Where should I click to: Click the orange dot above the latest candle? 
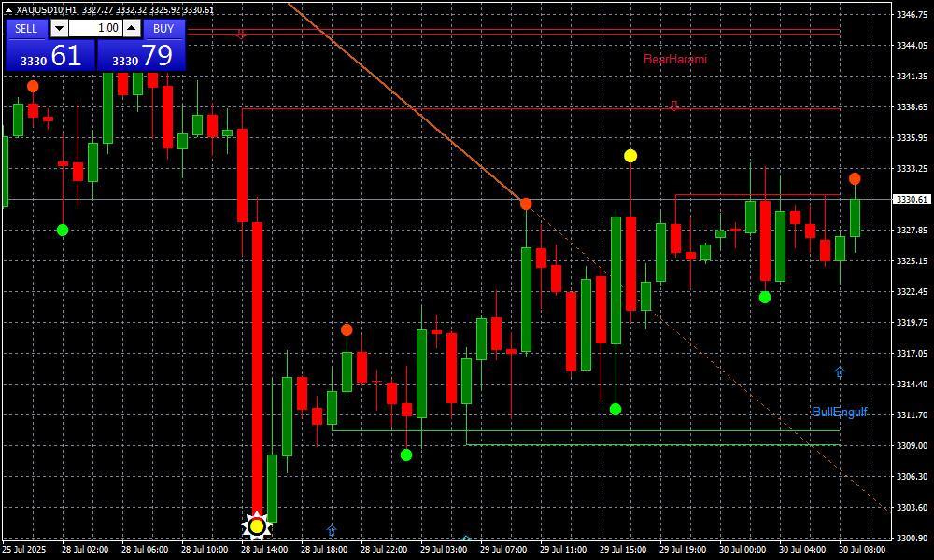tap(855, 178)
